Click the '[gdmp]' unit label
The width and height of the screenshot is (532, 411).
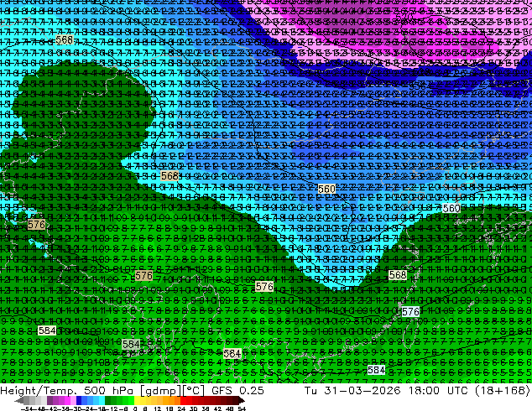162,391
